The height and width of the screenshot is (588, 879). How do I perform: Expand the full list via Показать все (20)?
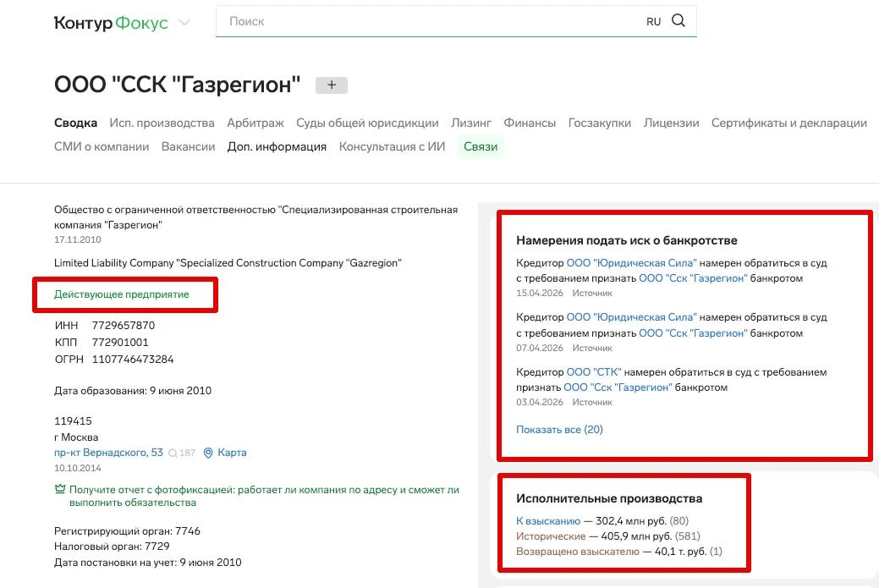pos(559,429)
